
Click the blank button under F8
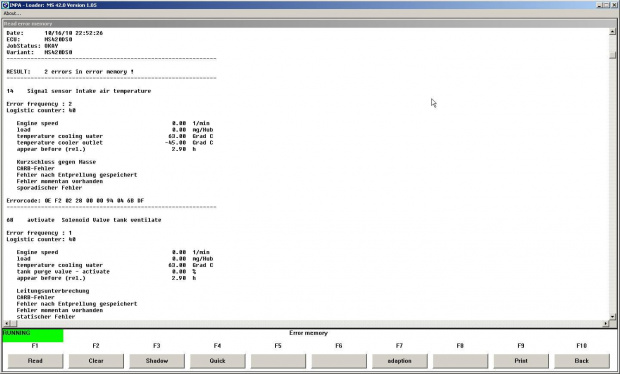pos(460,361)
